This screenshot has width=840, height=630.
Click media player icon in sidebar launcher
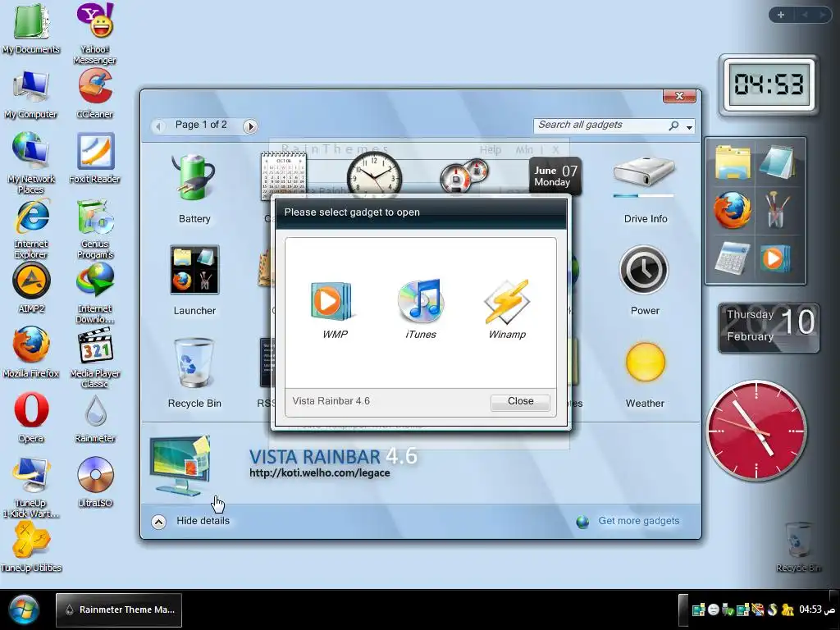[775, 259]
